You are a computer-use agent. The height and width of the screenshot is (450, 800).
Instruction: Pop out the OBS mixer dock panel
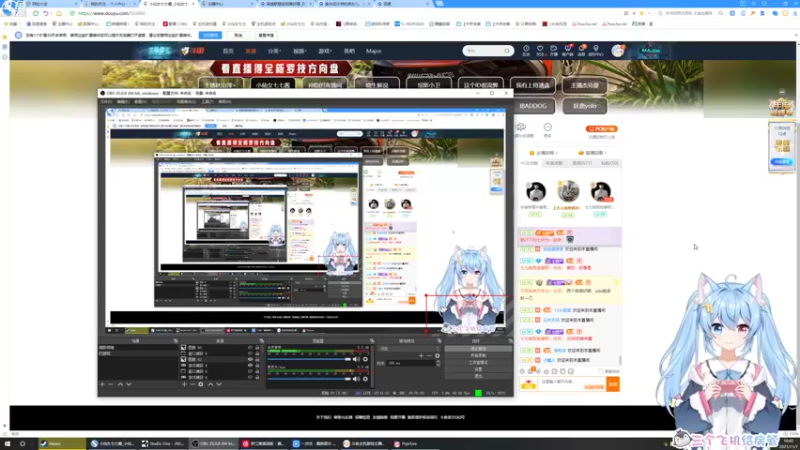[x=372, y=341]
